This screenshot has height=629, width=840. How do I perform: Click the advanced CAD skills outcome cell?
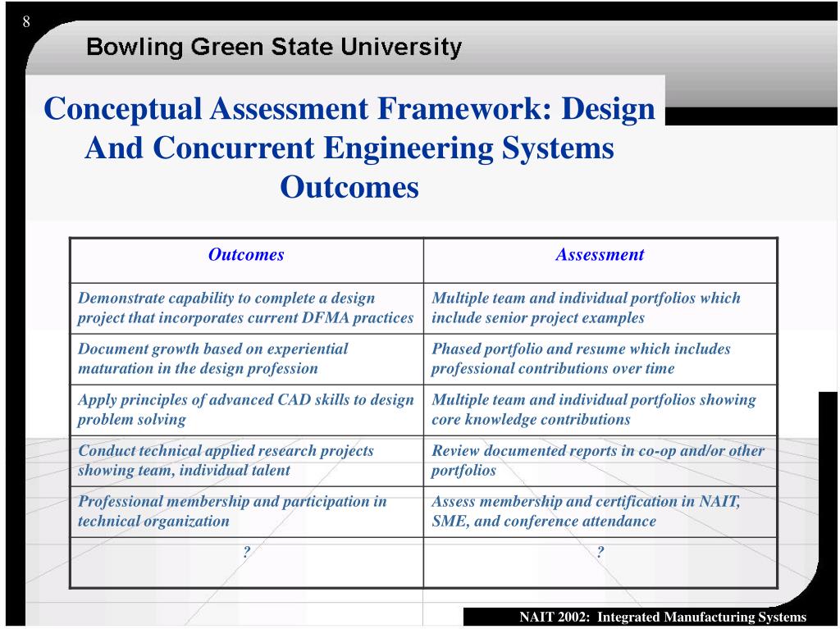pos(246,409)
